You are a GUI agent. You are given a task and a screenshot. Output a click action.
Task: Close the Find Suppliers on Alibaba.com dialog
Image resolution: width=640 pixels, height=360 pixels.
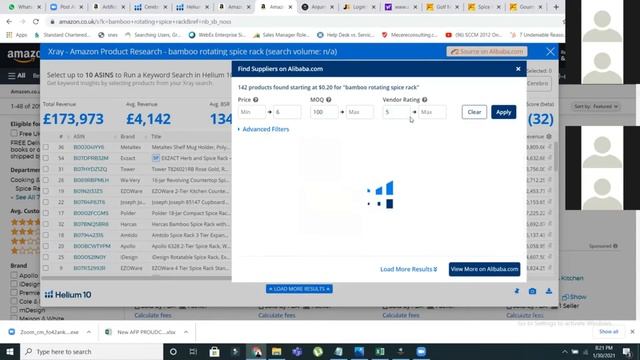pos(518,69)
